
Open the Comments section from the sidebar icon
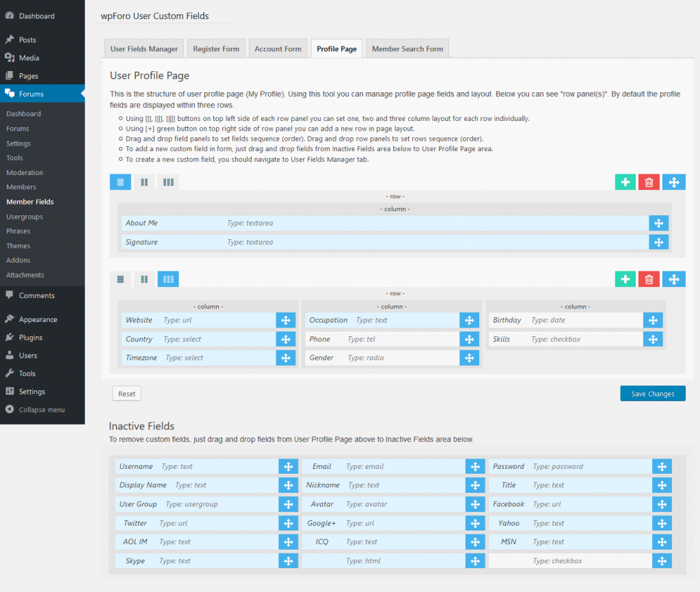[10, 295]
